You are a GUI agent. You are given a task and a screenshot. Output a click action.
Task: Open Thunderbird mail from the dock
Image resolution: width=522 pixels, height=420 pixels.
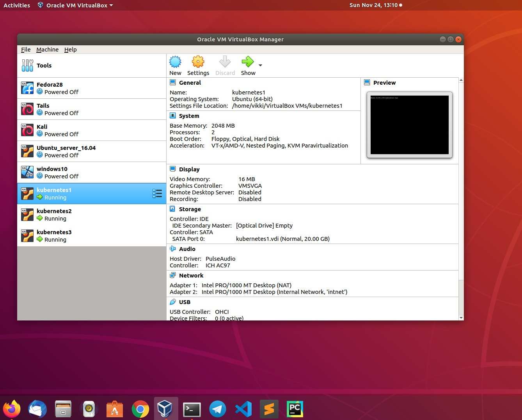tap(37, 409)
